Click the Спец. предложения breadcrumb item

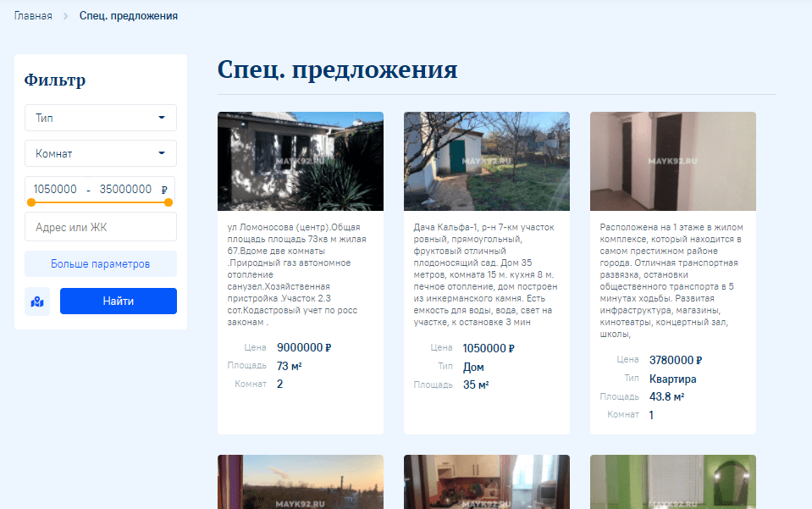pos(128,16)
